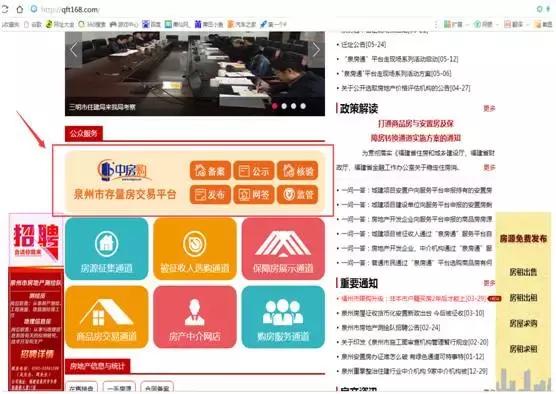
Task: Click the 核验 button
Action: click(298, 171)
